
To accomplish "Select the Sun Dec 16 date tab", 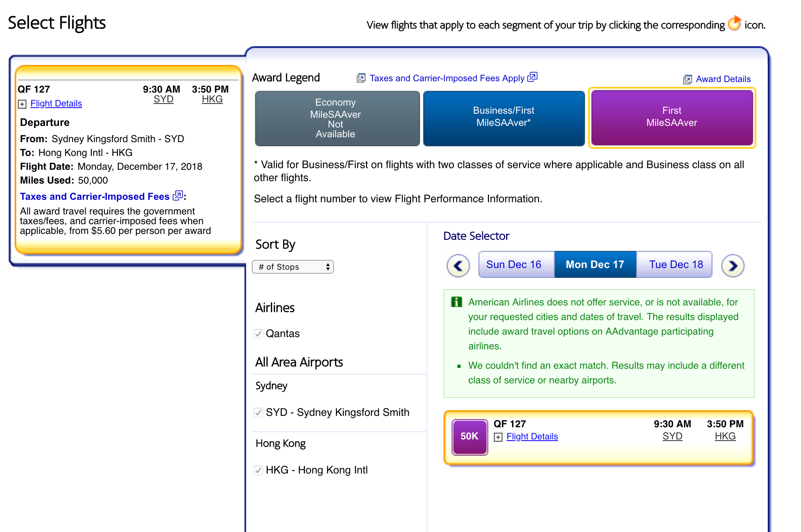I will [514, 264].
